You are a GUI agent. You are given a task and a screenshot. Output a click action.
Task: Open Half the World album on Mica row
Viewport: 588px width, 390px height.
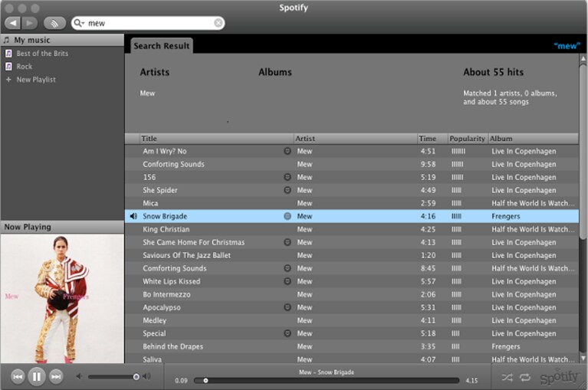(533, 204)
